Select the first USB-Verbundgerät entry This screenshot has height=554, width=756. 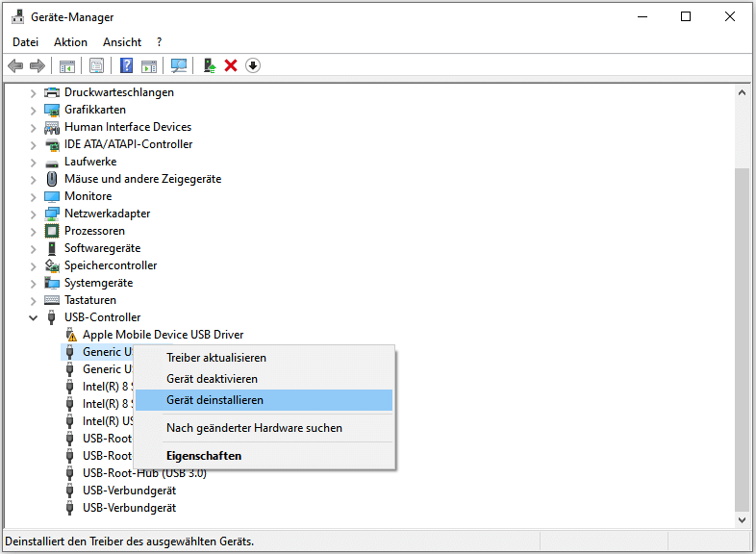click(129, 491)
